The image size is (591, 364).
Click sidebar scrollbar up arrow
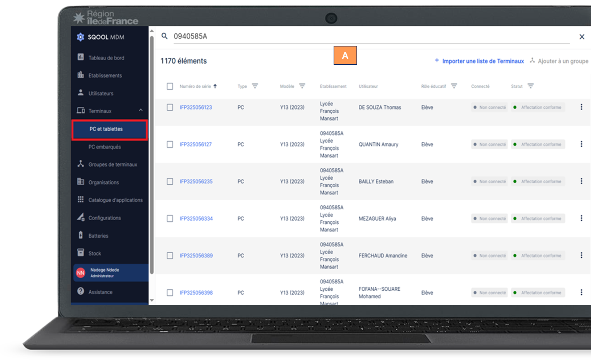[152, 31]
